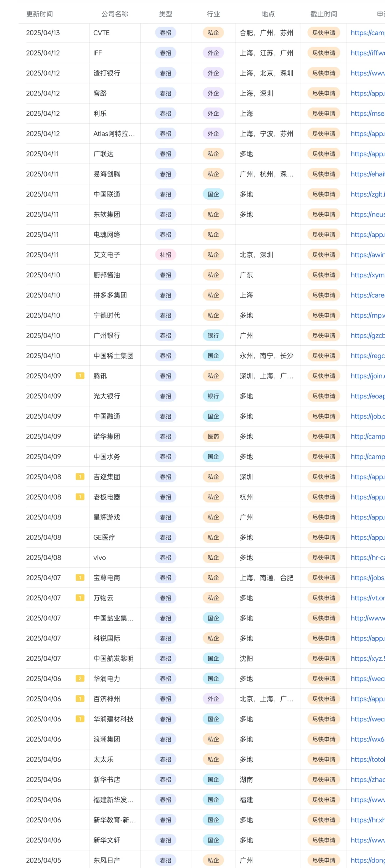Open the 广州银行 application link
Screen dimensions: 385x868
(x=368, y=335)
